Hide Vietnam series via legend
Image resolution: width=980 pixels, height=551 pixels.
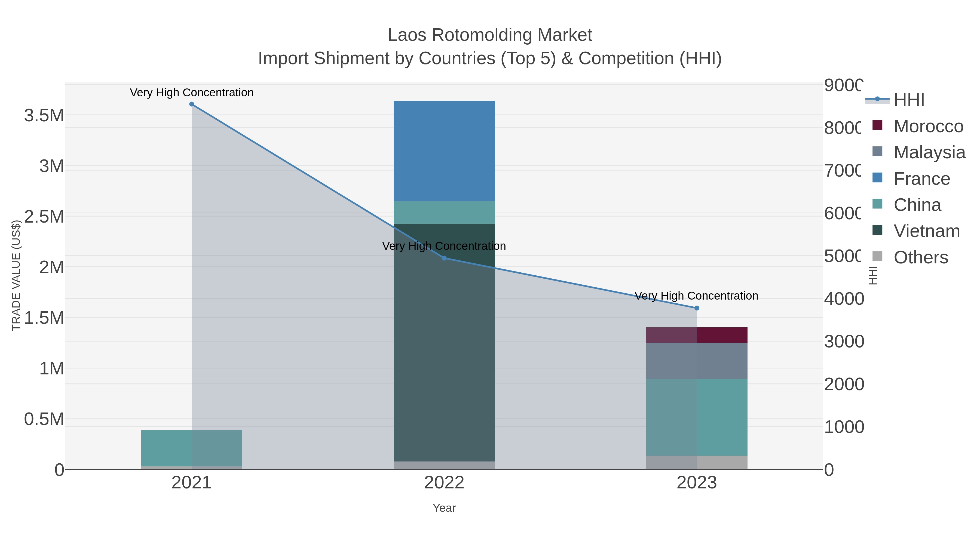[x=916, y=231]
